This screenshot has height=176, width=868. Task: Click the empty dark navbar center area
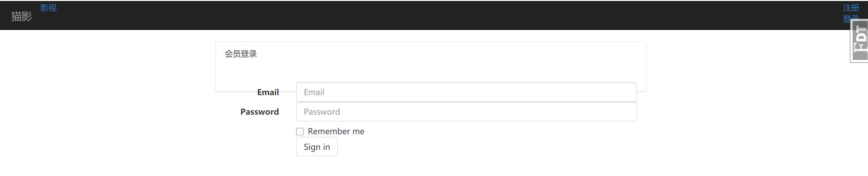[x=418, y=15]
